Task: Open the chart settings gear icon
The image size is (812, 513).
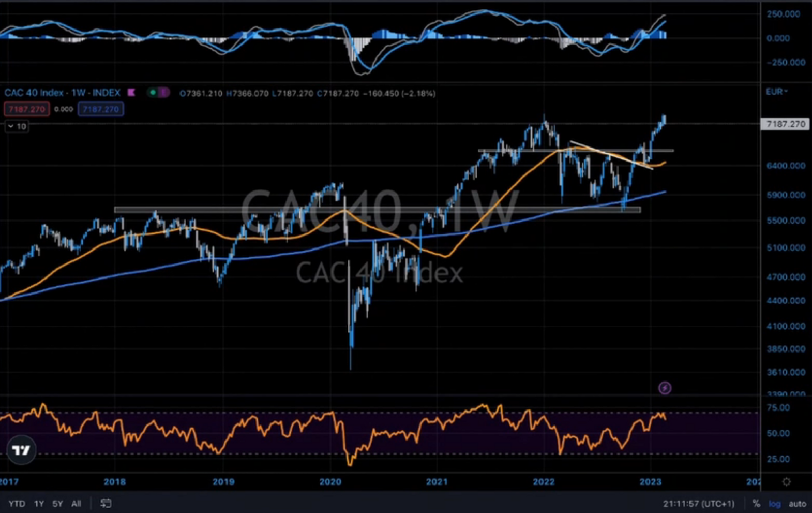Action: pos(786,482)
